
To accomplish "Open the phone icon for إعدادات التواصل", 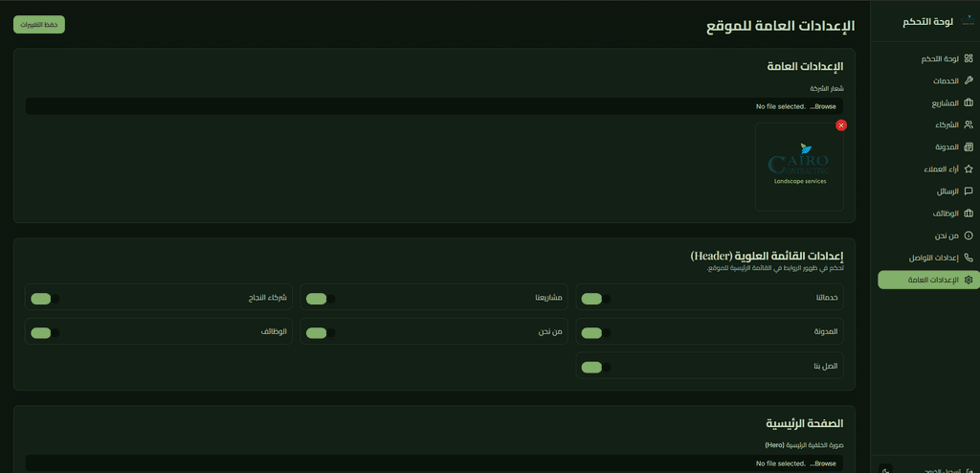I will click(969, 258).
